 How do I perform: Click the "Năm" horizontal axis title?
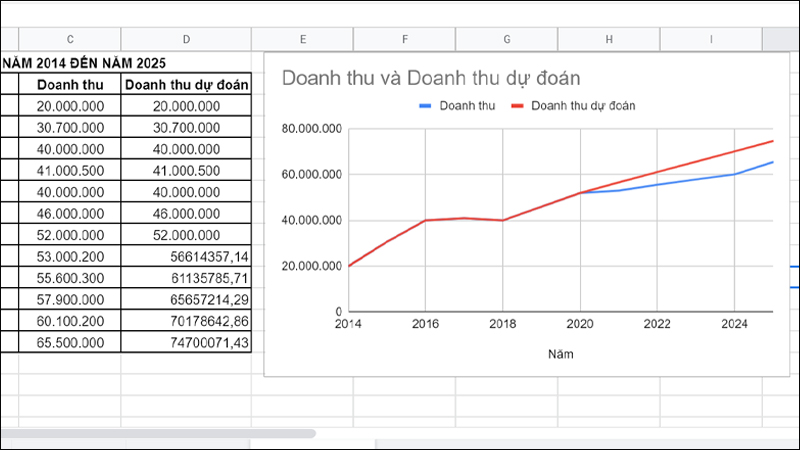pos(561,353)
